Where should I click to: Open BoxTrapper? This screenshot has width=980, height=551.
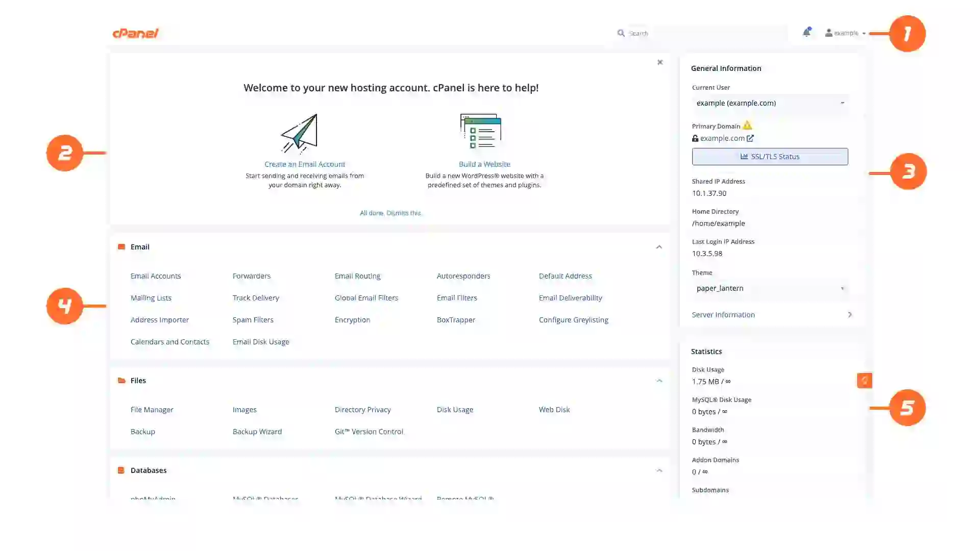tap(456, 320)
